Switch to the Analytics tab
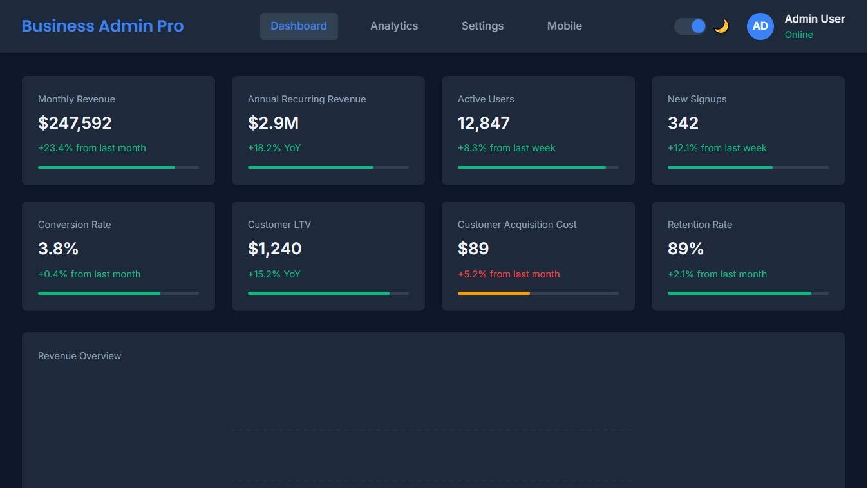This screenshot has height=488, width=868. 394,26
